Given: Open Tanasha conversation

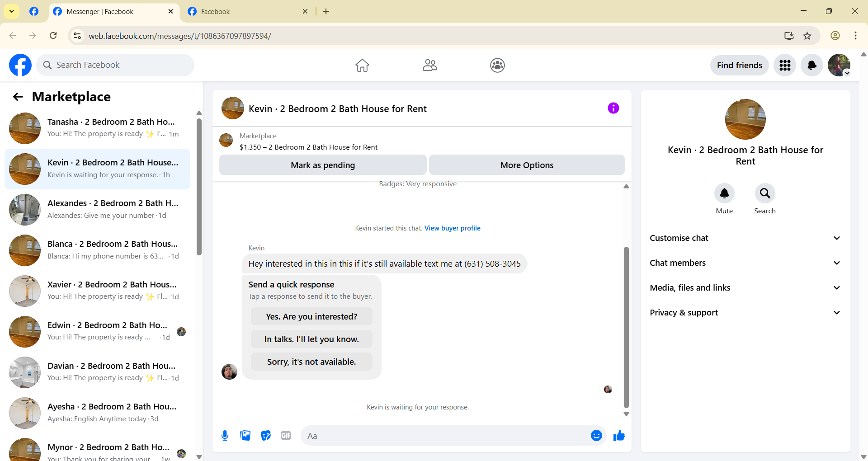Looking at the screenshot, I should (97, 128).
